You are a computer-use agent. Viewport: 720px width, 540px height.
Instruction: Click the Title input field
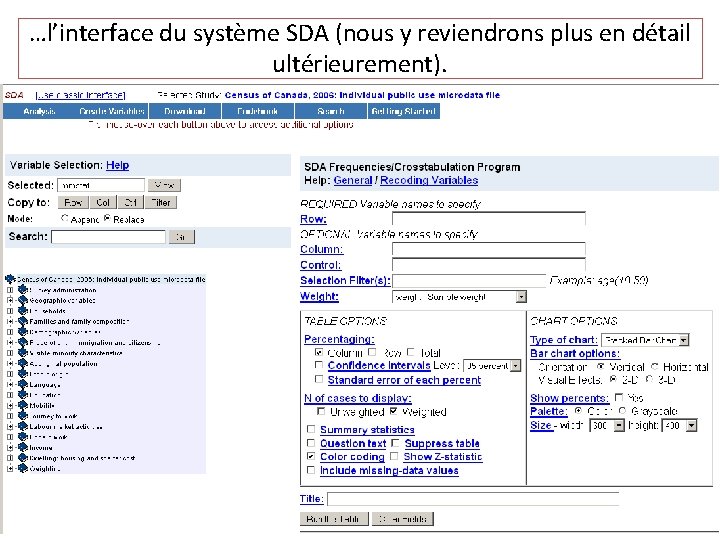pyautogui.click(x=473, y=499)
